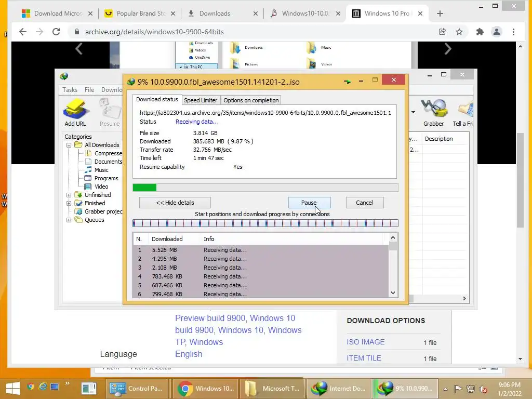Click the Internet Explorer quick launch icon

43,387
